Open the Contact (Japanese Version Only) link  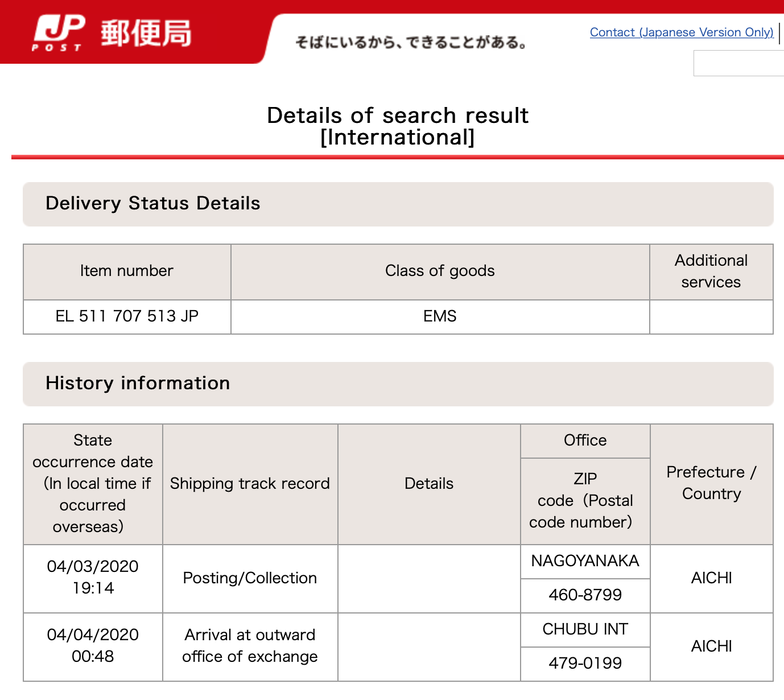click(x=682, y=32)
